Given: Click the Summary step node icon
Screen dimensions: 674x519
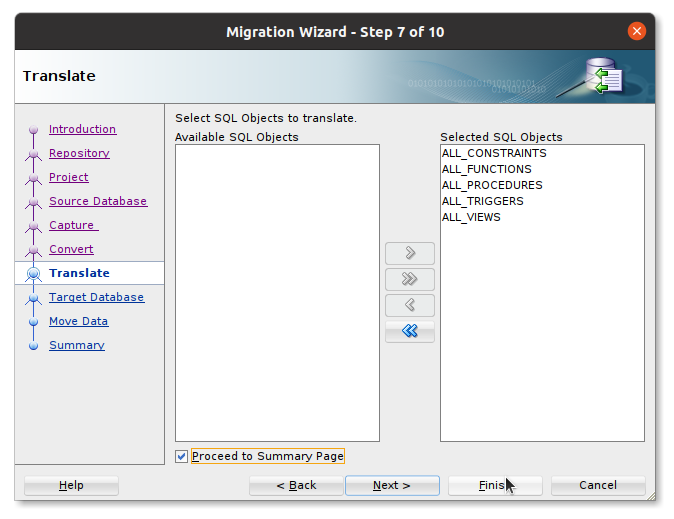Looking at the screenshot, I should 34,346.
